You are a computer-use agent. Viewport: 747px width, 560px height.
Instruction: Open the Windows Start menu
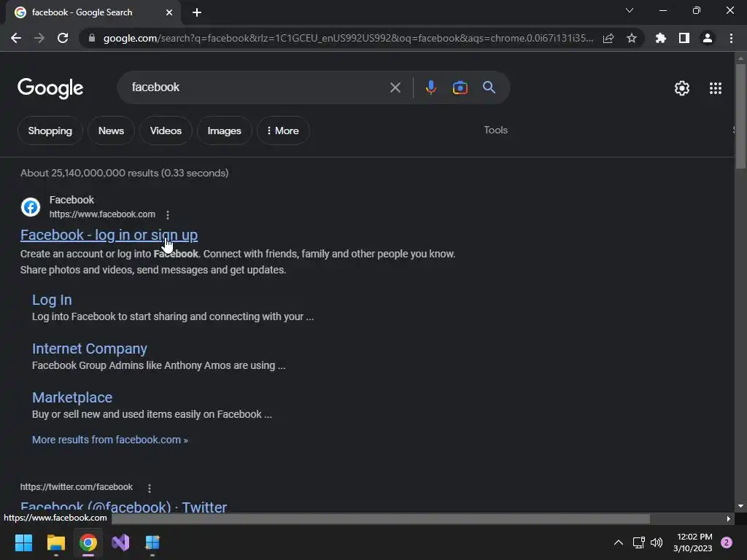tap(23, 542)
